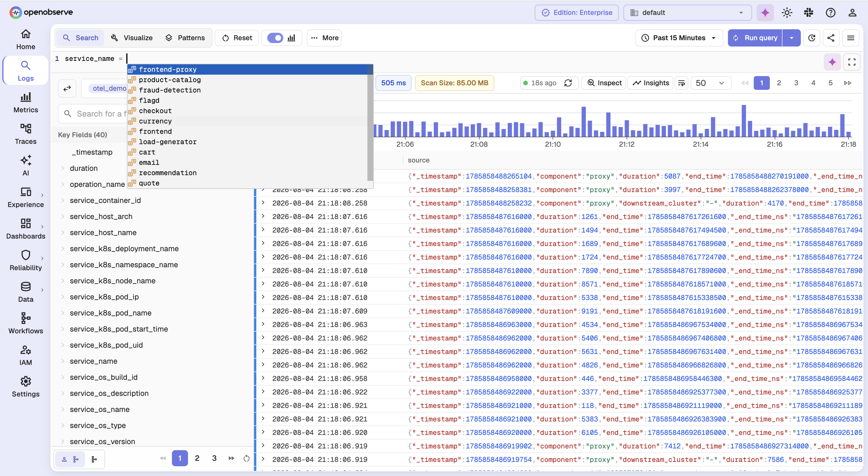Click the otel_demo stream selector
Viewport: 868px width, 476px height.
point(104,88)
